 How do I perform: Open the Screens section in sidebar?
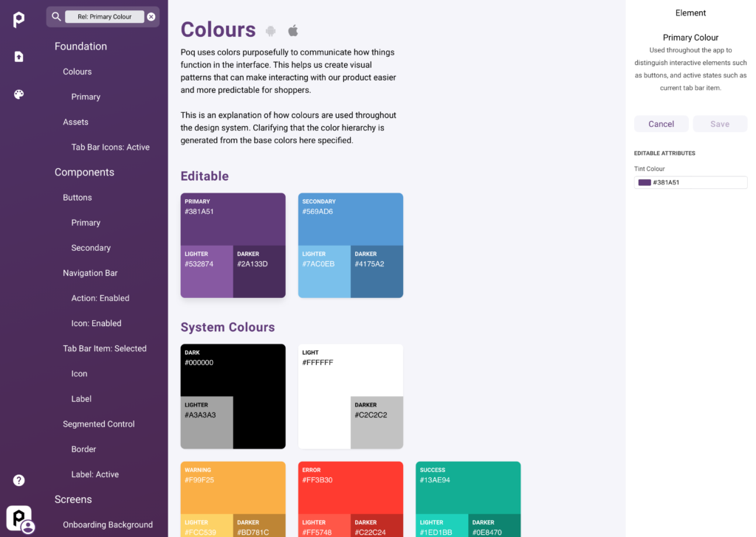pos(73,499)
